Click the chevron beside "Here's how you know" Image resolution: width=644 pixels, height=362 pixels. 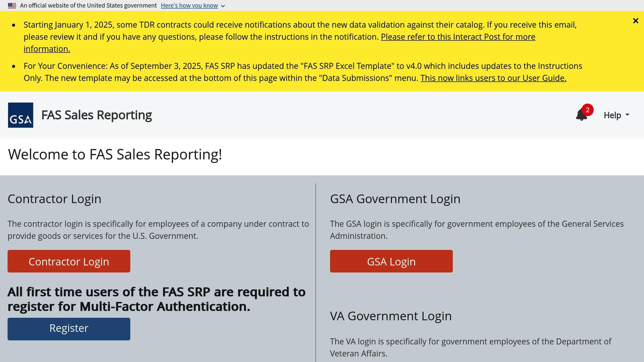click(x=223, y=6)
